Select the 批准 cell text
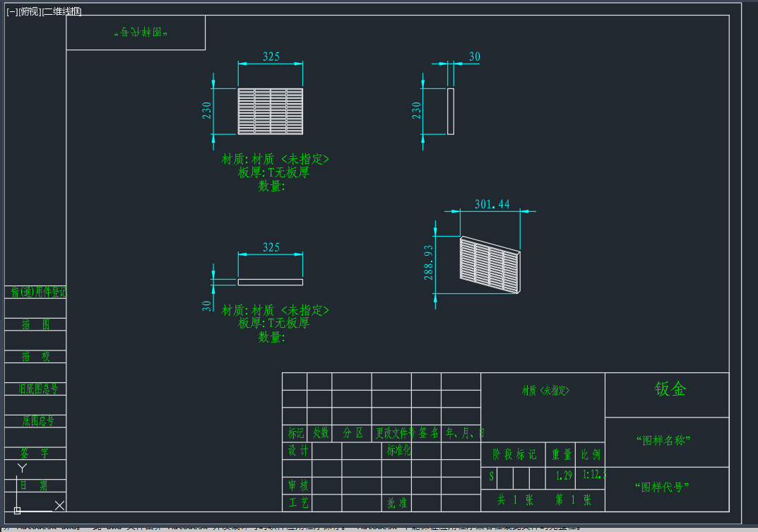758x532 pixels. click(x=397, y=503)
